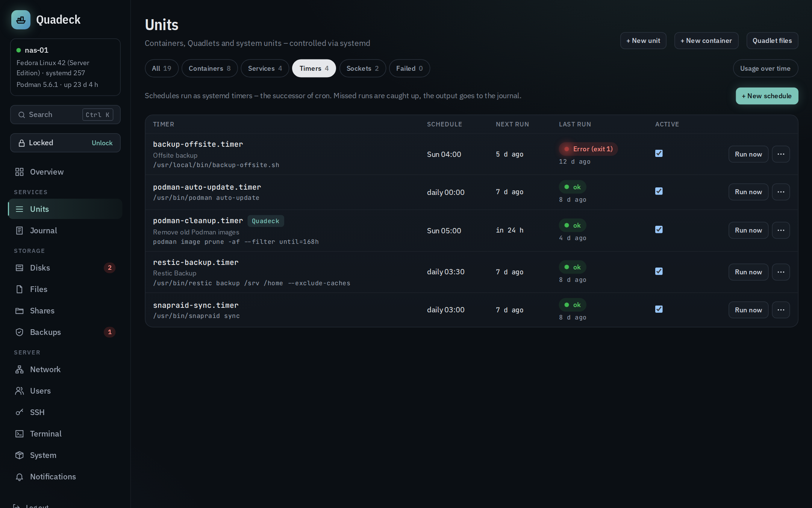Image resolution: width=812 pixels, height=508 pixels.
Task: Click Unlock link in Locked bar
Action: pyautogui.click(x=102, y=143)
